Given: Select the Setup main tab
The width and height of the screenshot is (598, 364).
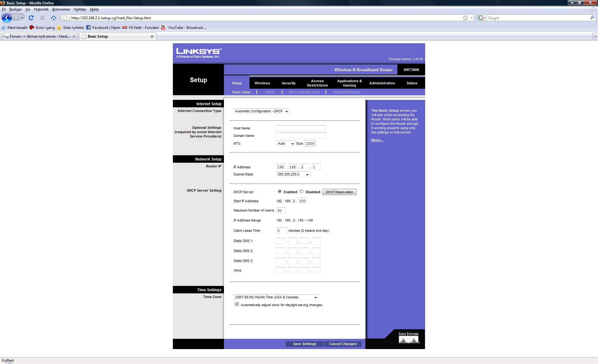Looking at the screenshot, I should click(237, 83).
